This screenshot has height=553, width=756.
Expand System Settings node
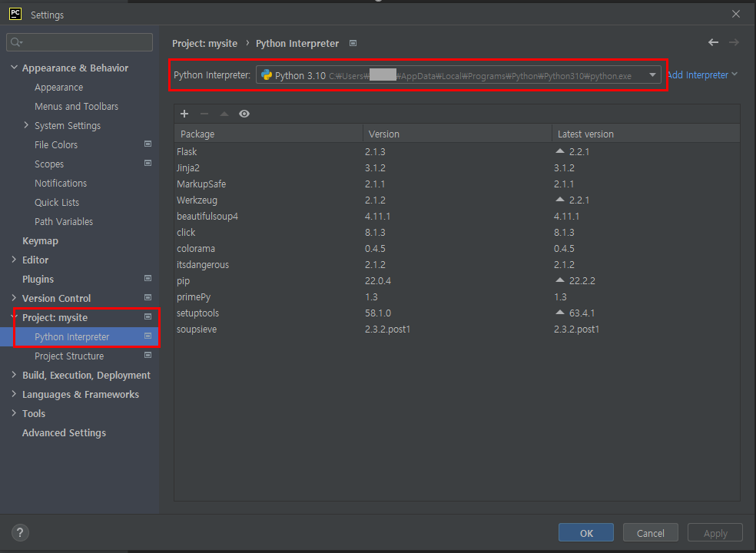[26, 125]
